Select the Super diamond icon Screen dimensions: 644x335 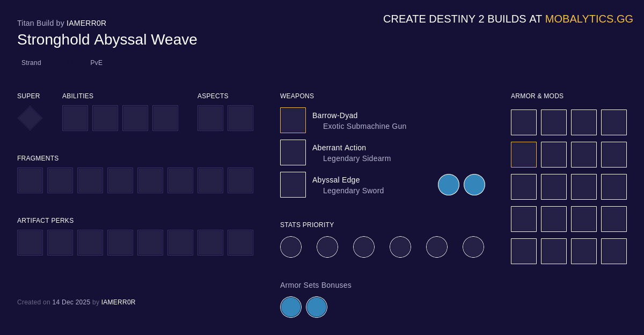[x=30, y=118]
